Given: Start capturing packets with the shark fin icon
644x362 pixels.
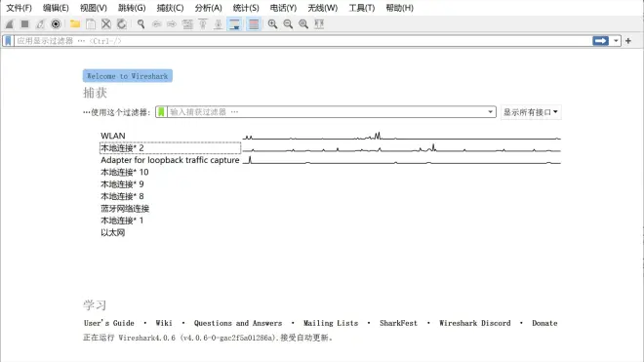Looking at the screenshot, I should pyautogui.click(x=10, y=24).
